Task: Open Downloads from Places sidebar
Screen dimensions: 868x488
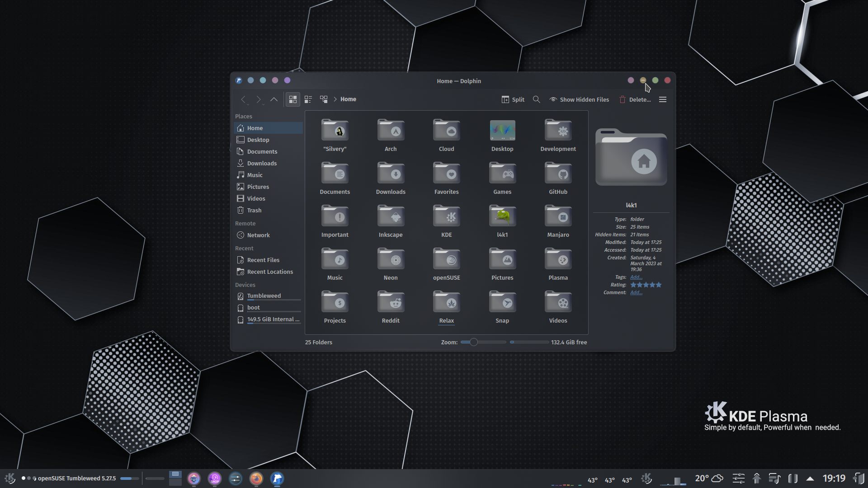Action: coord(269,164)
